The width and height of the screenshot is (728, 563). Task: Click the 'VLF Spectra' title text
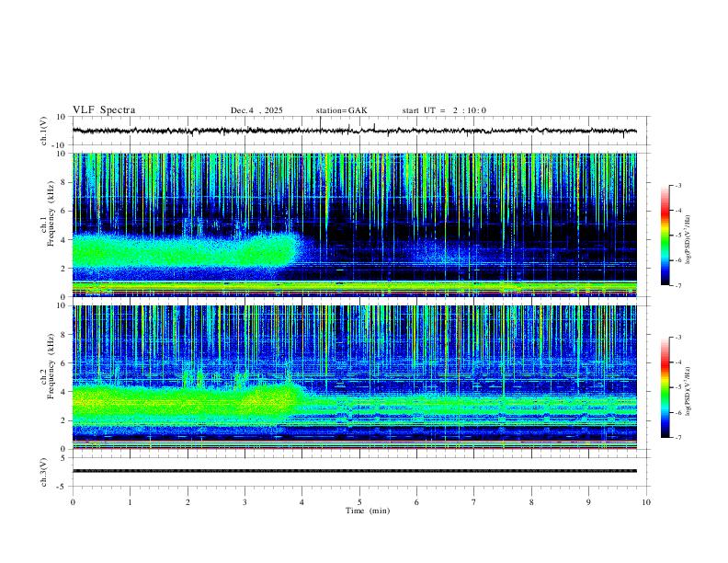point(104,110)
